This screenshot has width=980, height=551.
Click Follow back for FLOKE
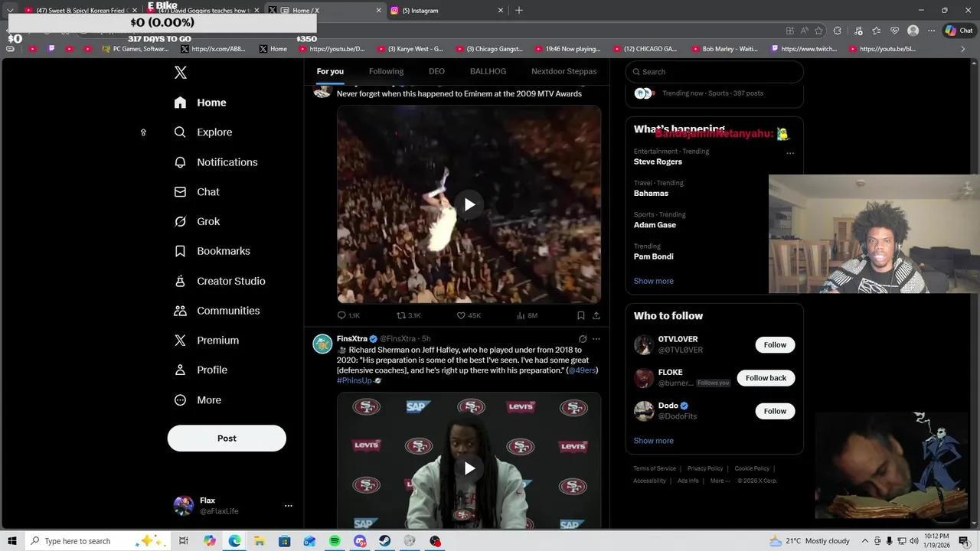coord(766,378)
